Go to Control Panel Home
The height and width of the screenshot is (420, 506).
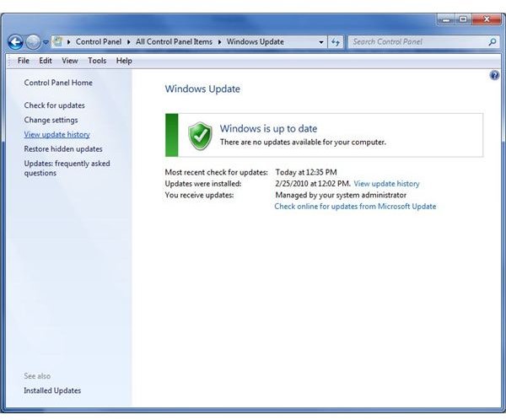[58, 83]
